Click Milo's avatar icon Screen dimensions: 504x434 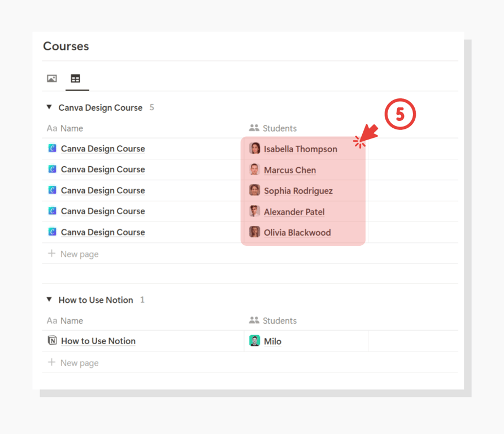click(255, 341)
